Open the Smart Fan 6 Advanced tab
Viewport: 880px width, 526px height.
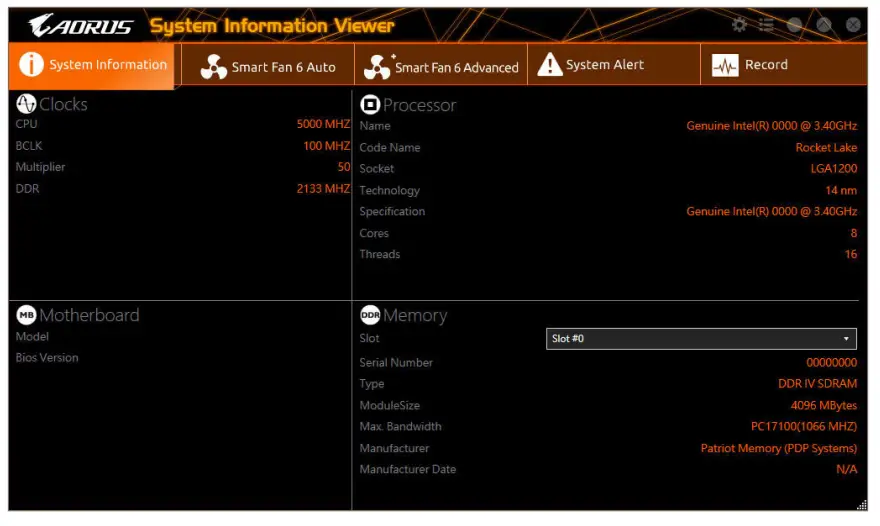[x=441, y=65]
